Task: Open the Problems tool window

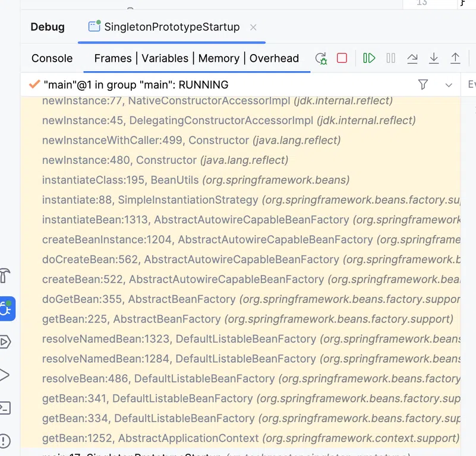Action: [5, 441]
